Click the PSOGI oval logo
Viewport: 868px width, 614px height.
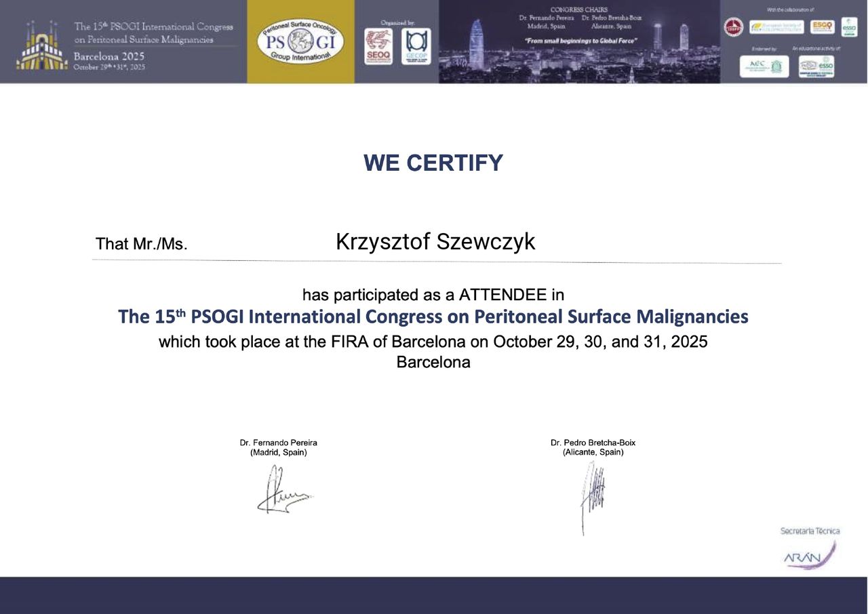click(x=300, y=42)
